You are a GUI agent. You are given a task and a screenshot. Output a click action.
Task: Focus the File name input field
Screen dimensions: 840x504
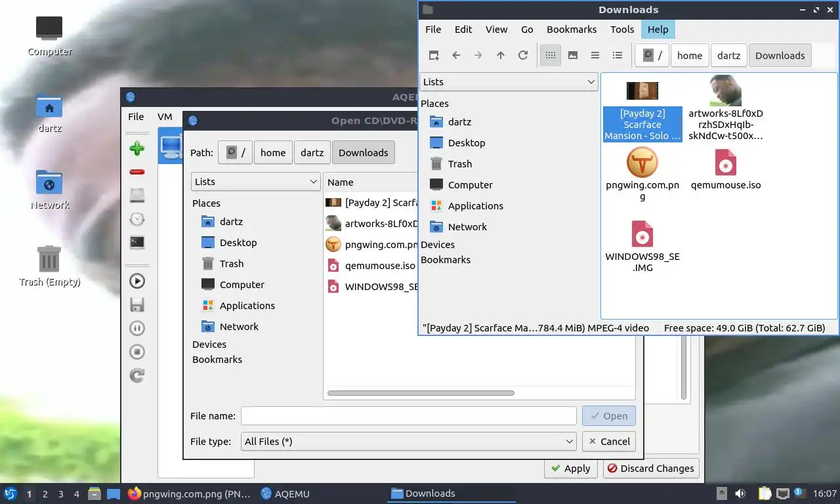408,416
